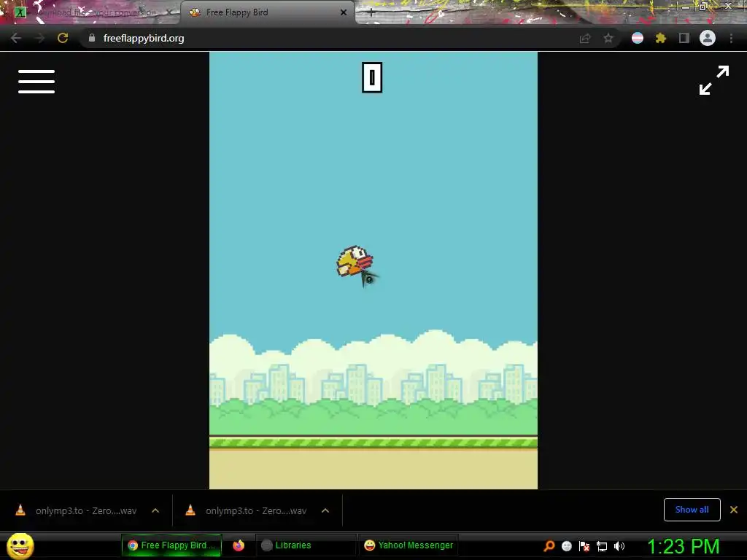The width and height of the screenshot is (747, 560).
Task: Go forward with the browser forward arrow
Action: 39,38
